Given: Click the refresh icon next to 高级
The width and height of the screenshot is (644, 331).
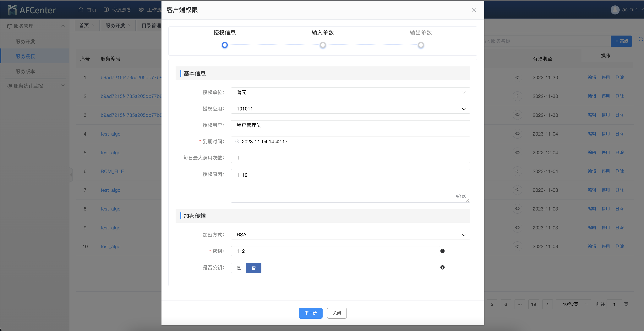Looking at the screenshot, I should pos(641,39).
